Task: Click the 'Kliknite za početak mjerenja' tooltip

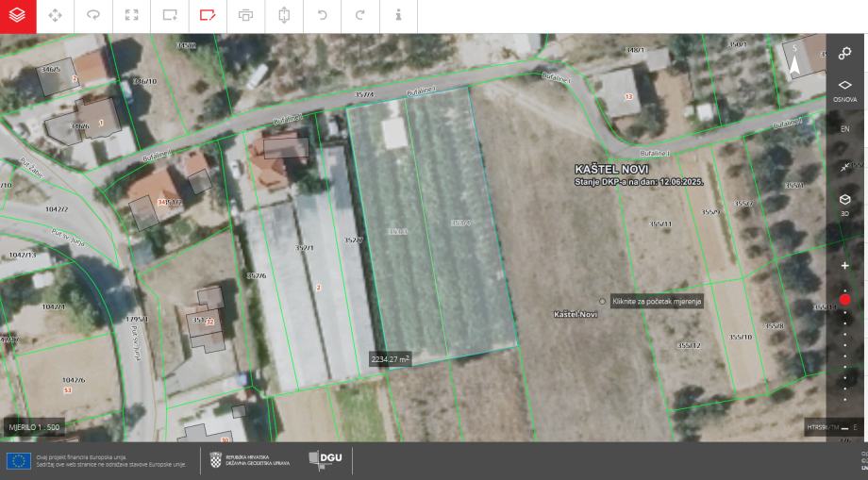Action: click(657, 302)
